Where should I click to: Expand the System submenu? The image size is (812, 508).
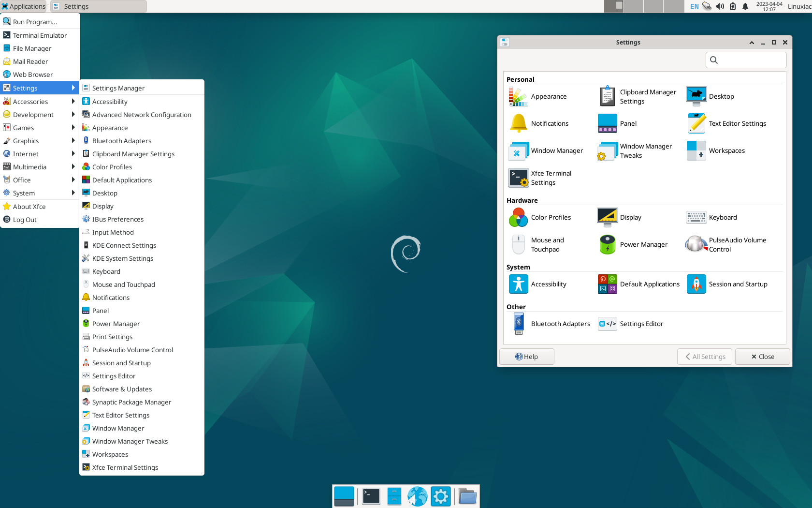40,193
